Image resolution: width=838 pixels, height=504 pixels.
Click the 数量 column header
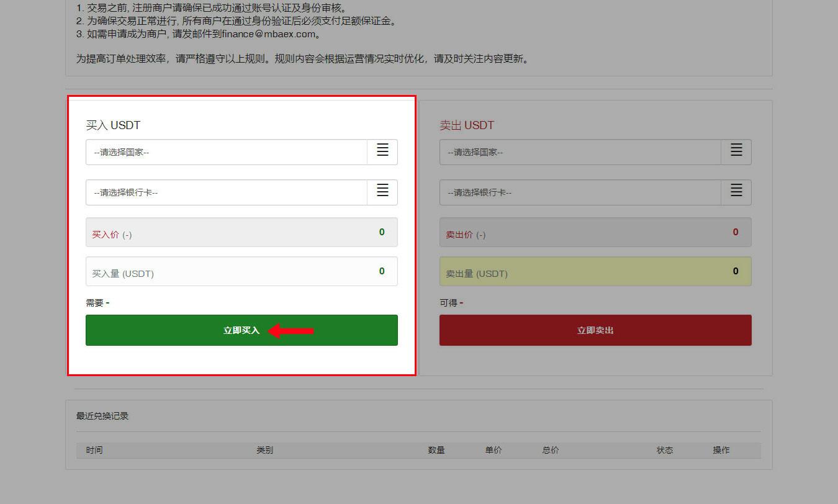pyautogui.click(x=436, y=450)
